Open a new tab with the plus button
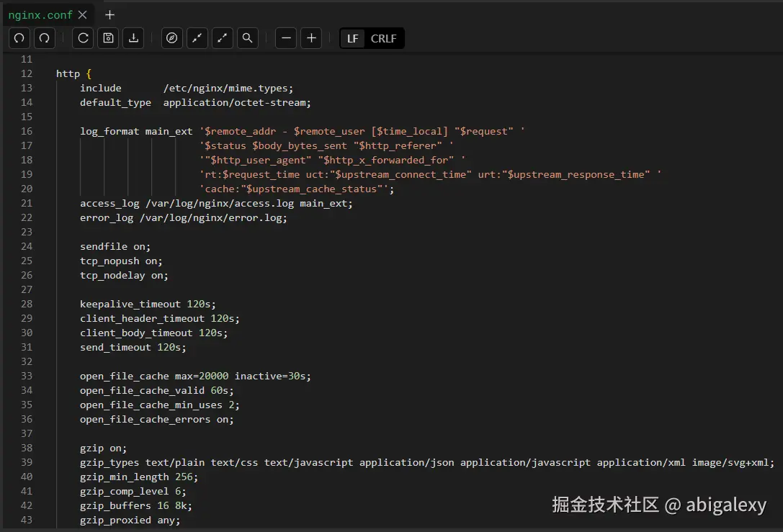The width and height of the screenshot is (783, 532). point(109,14)
